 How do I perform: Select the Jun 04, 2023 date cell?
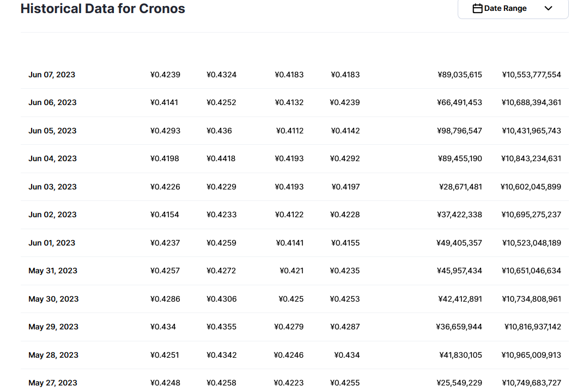click(x=52, y=158)
